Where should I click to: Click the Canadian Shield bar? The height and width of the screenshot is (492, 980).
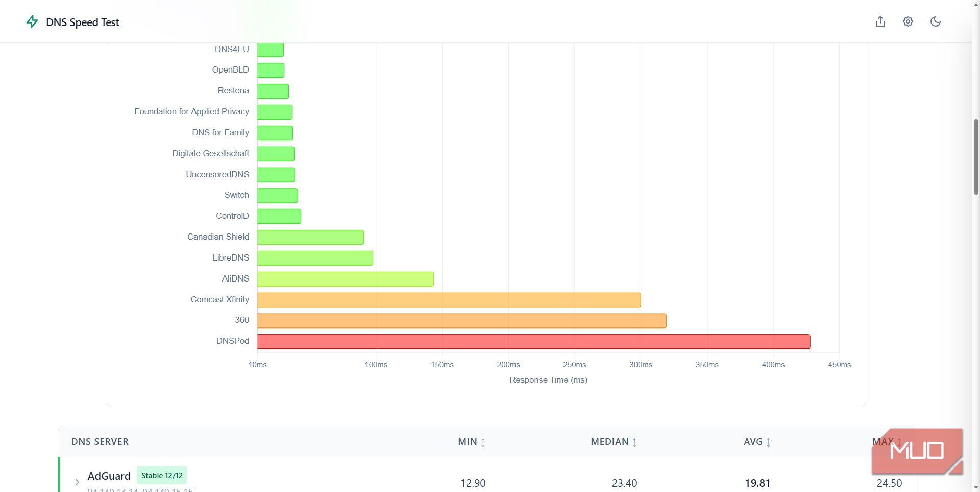[311, 237]
